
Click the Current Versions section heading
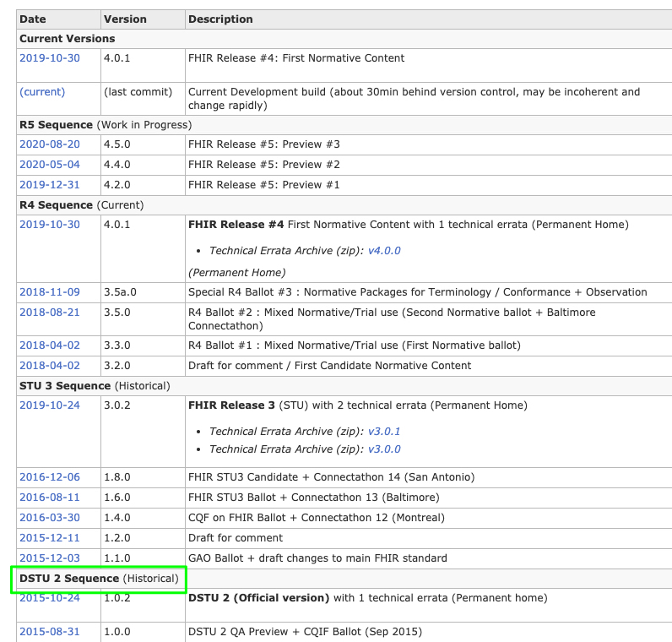click(68, 39)
